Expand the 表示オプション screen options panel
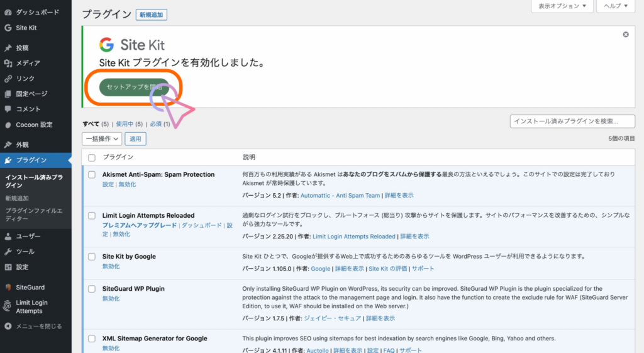The width and height of the screenshot is (644, 353). [562, 6]
